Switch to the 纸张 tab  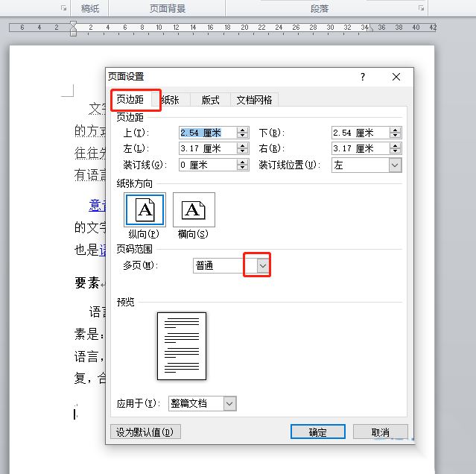(170, 100)
